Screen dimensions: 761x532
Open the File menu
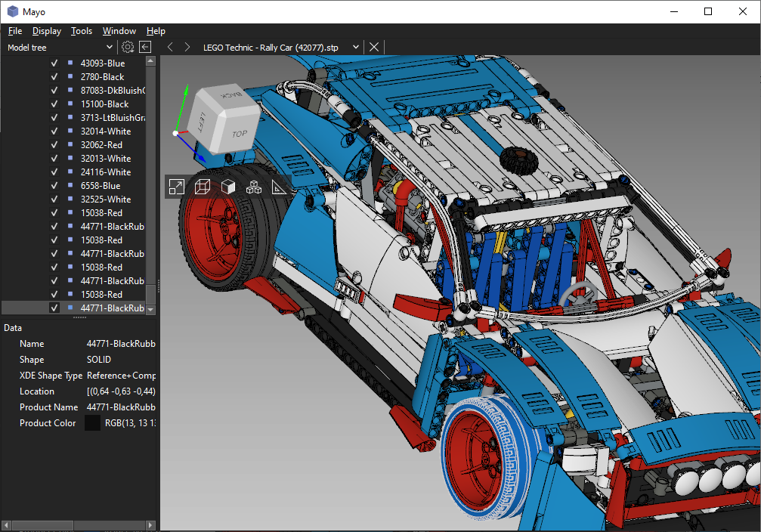pos(15,30)
